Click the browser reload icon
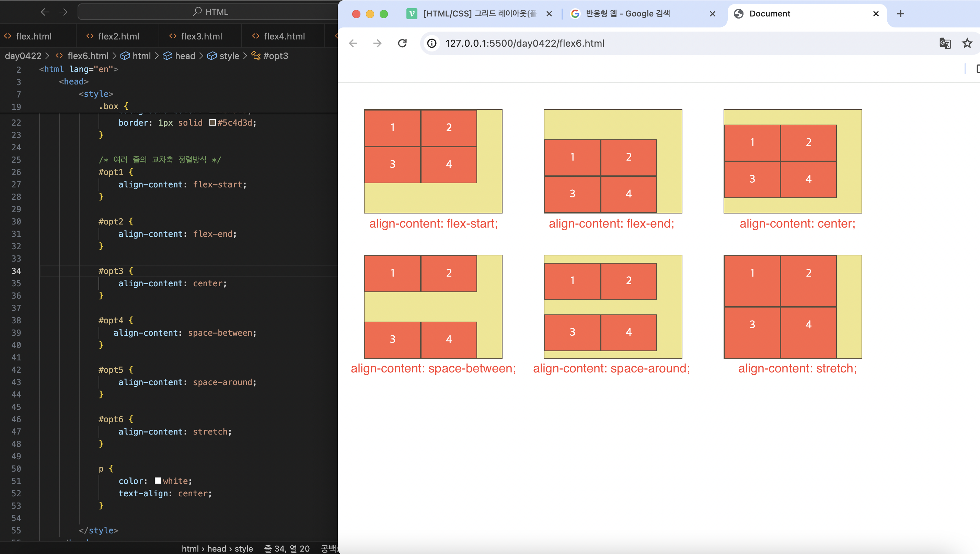The width and height of the screenshot is (980, 554). 402,43
